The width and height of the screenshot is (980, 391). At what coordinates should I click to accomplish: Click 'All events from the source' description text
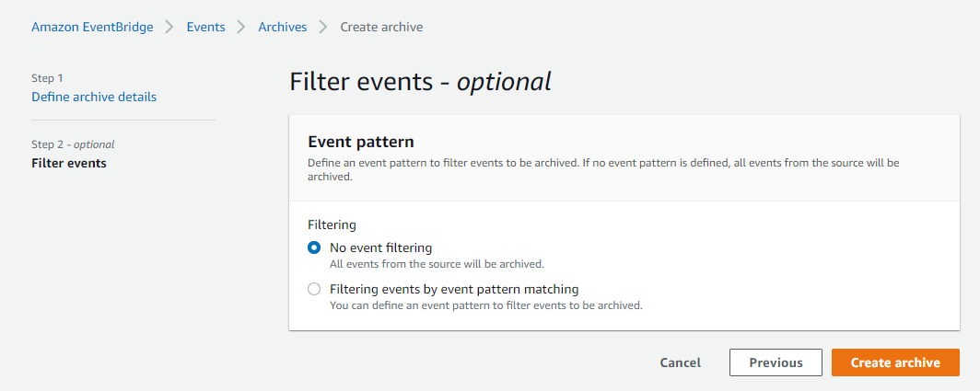(437, 264)
